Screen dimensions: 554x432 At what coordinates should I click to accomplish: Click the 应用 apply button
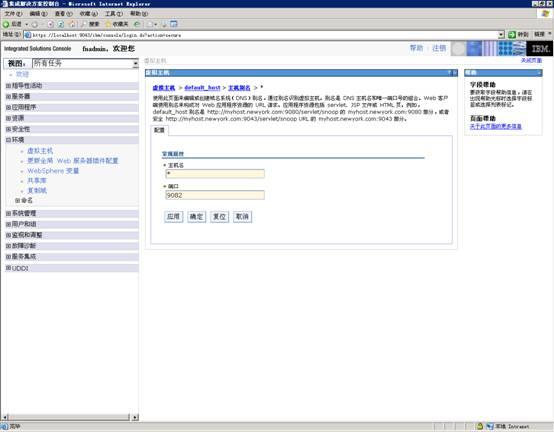(x=173, y=217)
